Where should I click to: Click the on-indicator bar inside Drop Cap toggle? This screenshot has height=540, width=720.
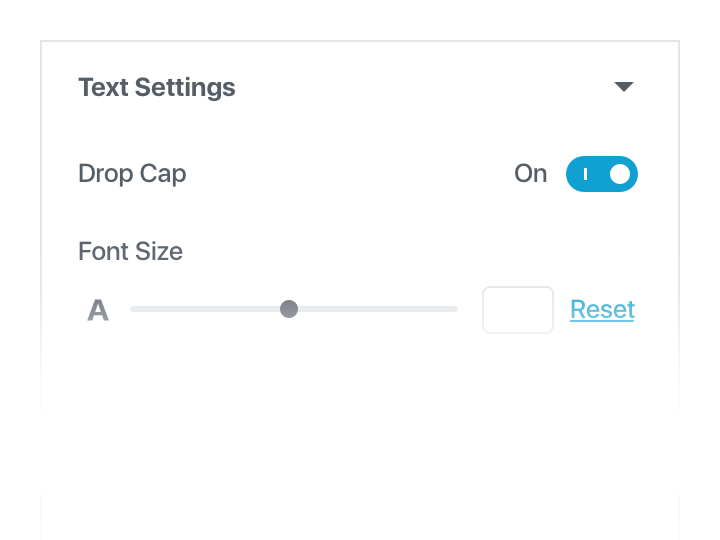click(x=586, y=174)
